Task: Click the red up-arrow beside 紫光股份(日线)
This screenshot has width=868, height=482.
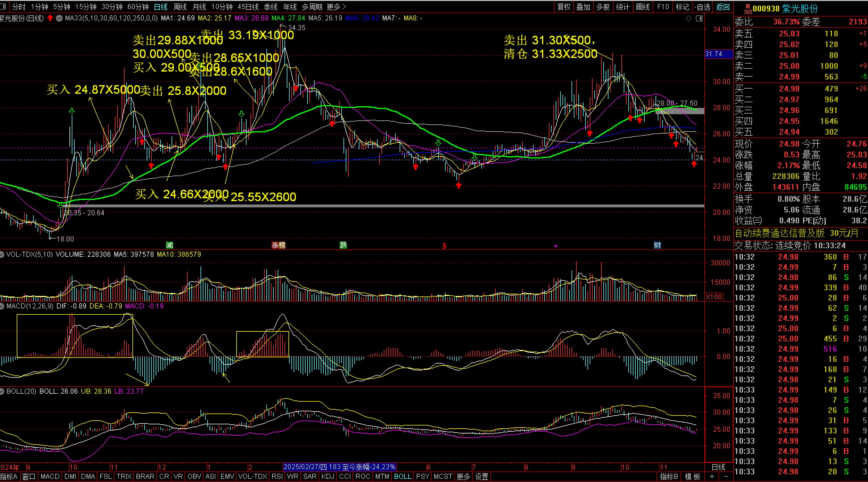Action: 50,18
